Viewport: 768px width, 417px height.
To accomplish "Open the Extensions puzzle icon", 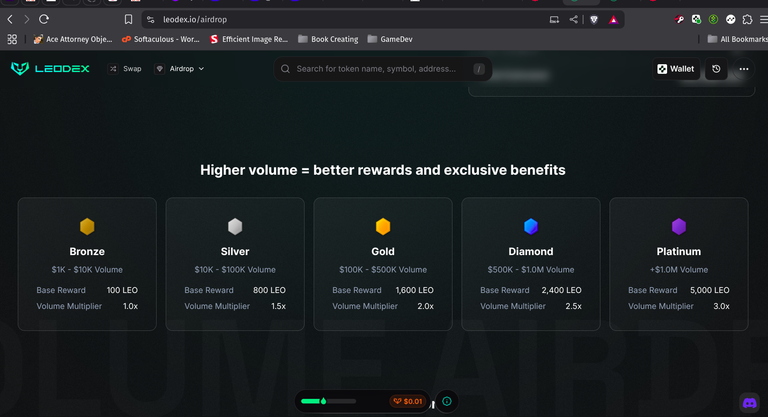I will (x=747, y=20).
